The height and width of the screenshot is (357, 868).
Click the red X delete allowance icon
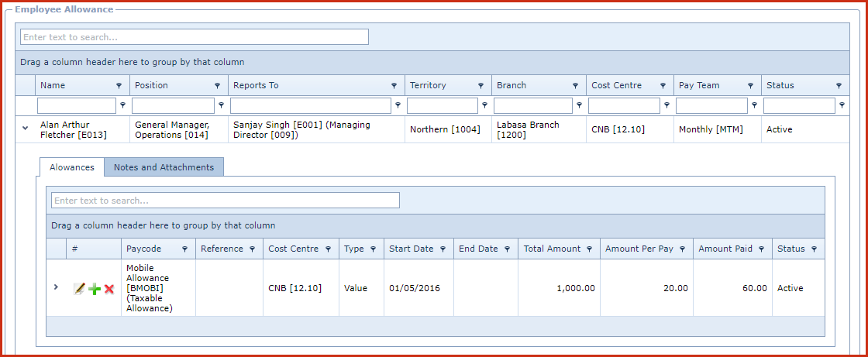point(109,289)
